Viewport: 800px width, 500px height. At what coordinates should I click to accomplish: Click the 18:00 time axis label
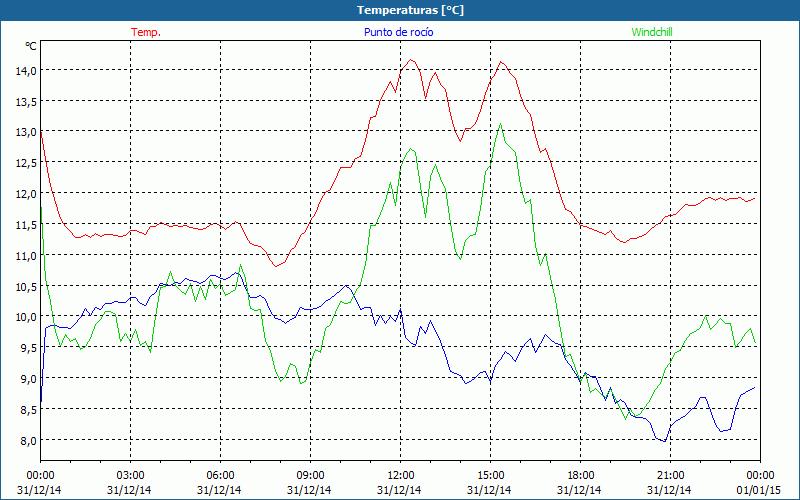(x=581, y=476)
